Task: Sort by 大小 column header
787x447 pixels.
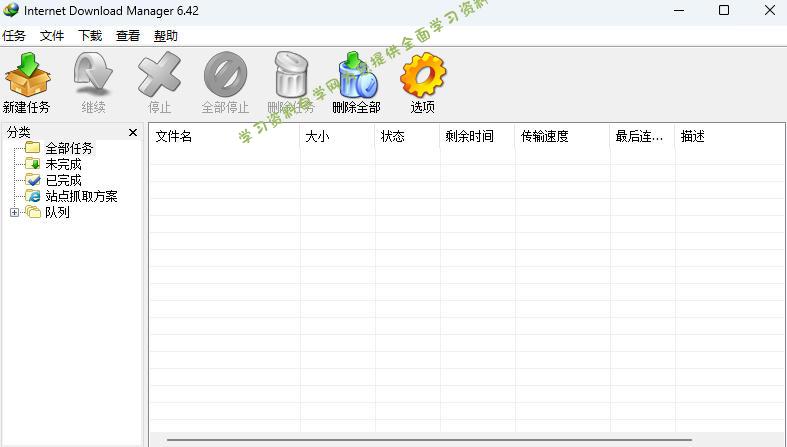Action: coord(337,136)
